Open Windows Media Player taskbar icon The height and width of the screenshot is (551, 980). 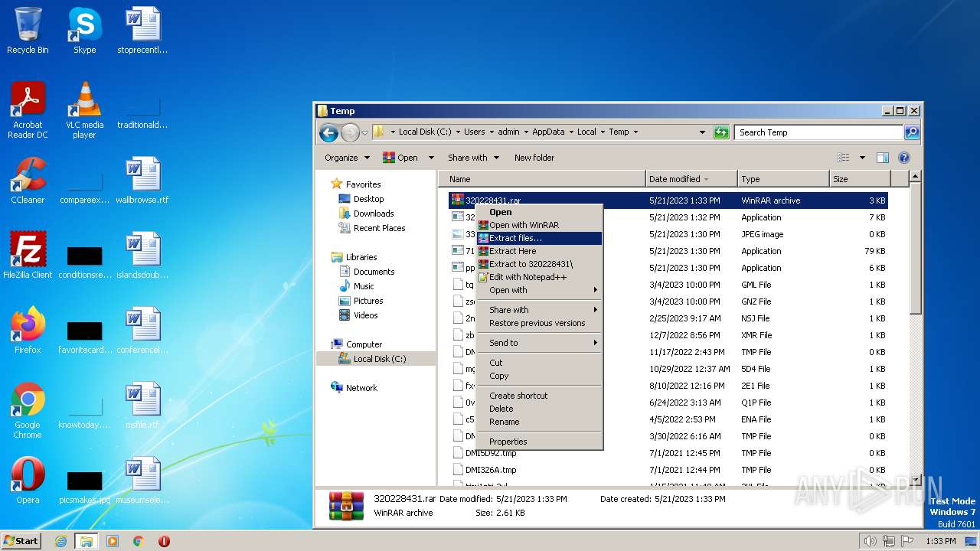[x=113, y=541]
